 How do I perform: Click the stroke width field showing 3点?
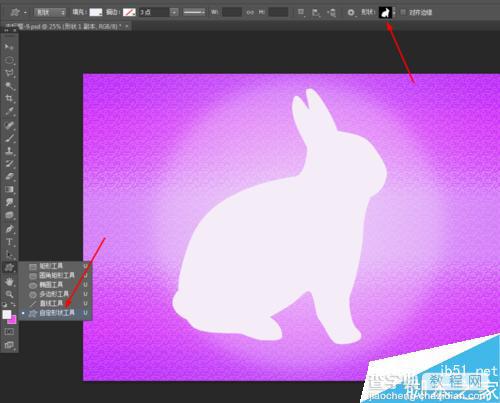tap(154, 13)
